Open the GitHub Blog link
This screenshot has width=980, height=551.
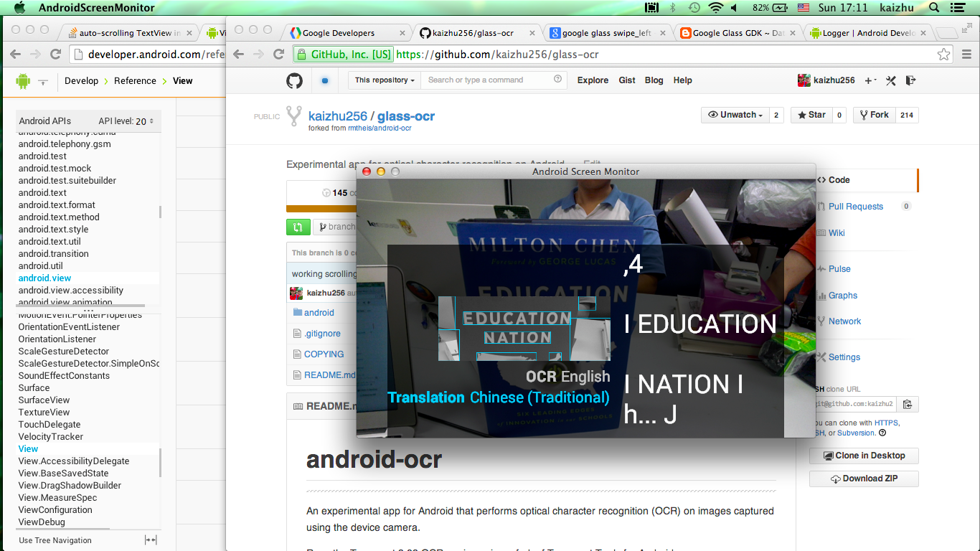coord(654,80)
